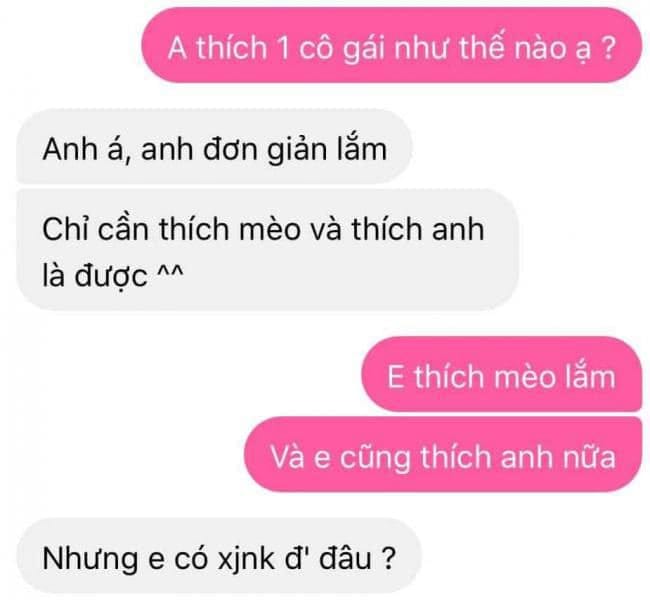Click the phrase "cô gái" in the top message

coord(342,49)
